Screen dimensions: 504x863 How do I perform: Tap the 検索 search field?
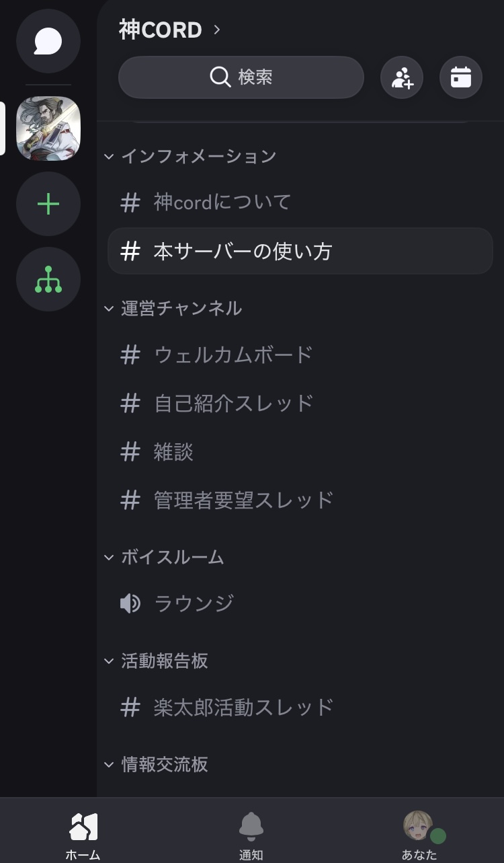[x=241, y=77]
